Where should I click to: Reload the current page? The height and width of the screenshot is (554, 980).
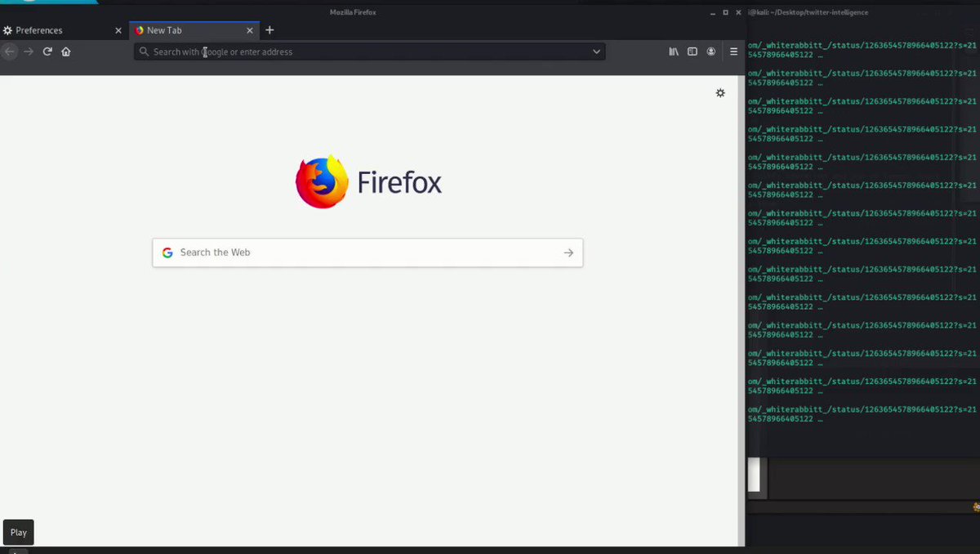click(47, 51)
